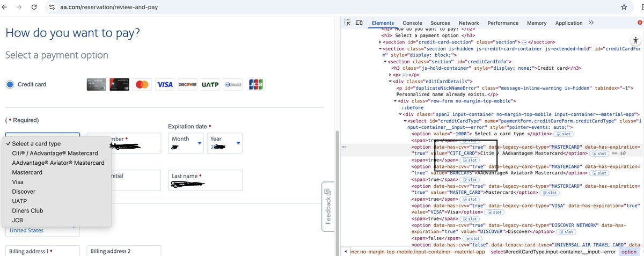644x256 pixels.
Task: Open the accessibility widget icon
Action: [x=635, y=40]
